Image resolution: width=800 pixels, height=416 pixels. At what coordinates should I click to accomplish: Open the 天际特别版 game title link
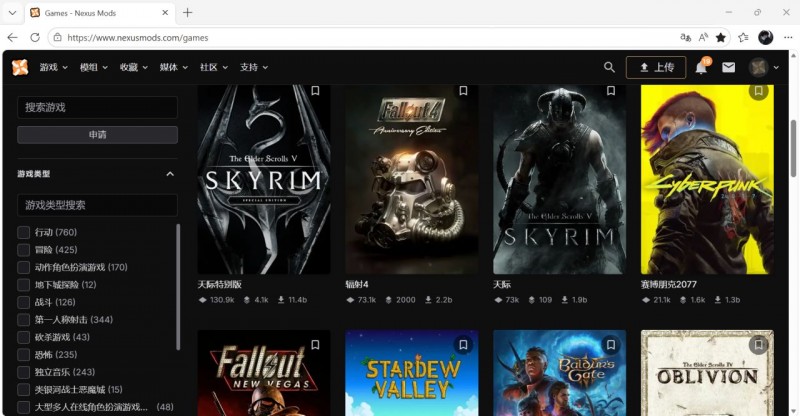click(219, 284)
